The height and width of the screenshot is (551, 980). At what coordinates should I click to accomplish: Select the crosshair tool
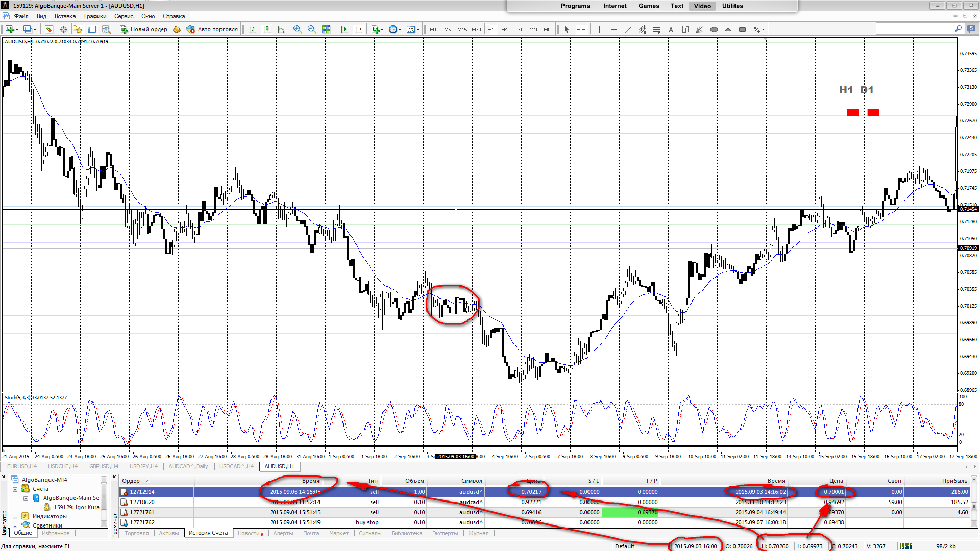click(x=581, y=29)
